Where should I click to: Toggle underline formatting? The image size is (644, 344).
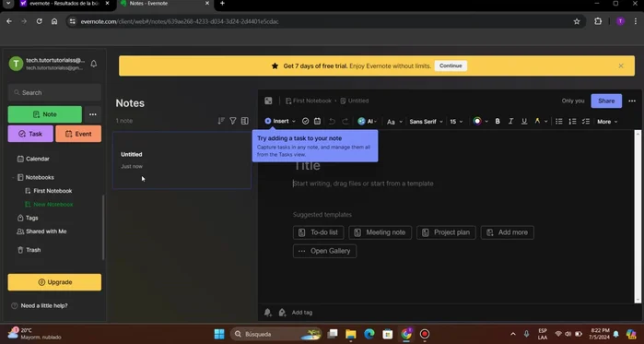pyautogui.click(x=524, y=121)
